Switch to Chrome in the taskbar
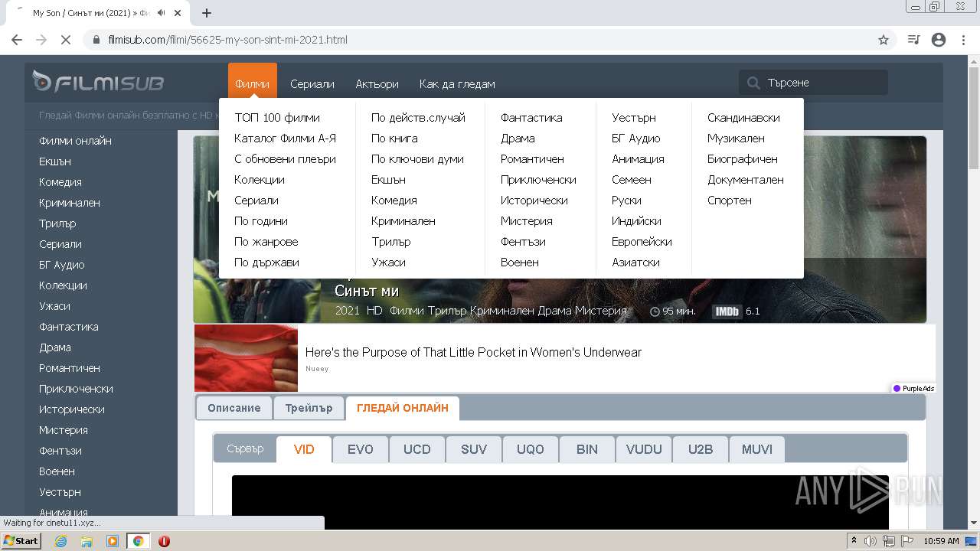Image resolution: width=980 pixels, height=551 pixels. click(x=138, y=541)
